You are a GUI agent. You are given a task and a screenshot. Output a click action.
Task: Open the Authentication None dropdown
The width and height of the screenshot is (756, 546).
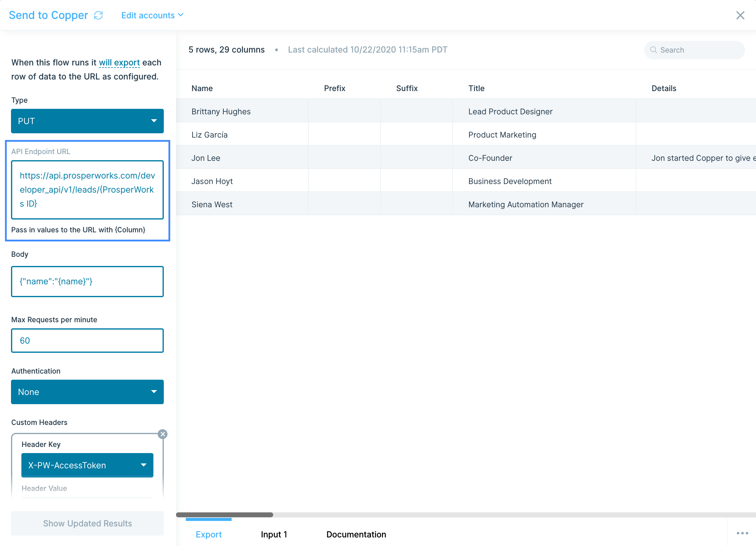87,392
